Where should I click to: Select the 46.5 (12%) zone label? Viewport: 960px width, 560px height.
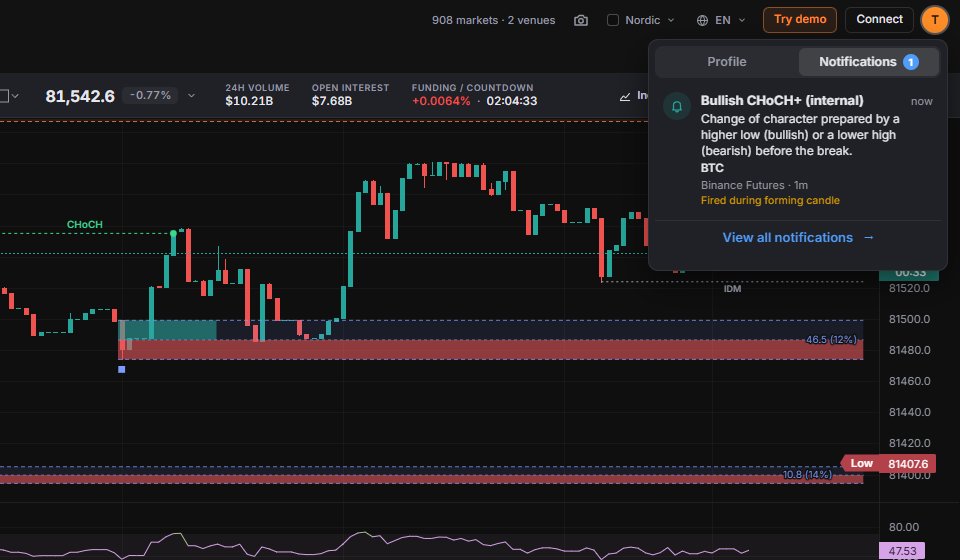pyautogui.click(x=831, y=340)
